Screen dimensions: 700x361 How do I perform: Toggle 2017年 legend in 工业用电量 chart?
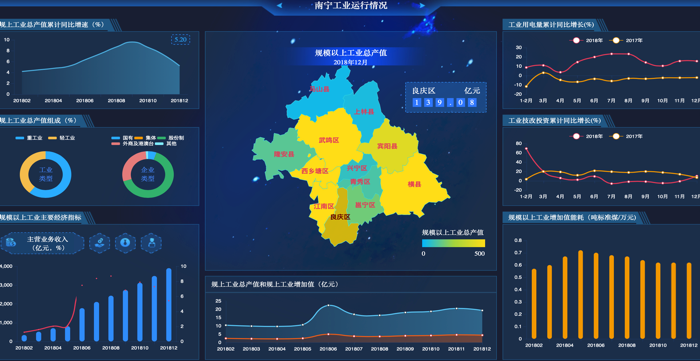(626, 40)
